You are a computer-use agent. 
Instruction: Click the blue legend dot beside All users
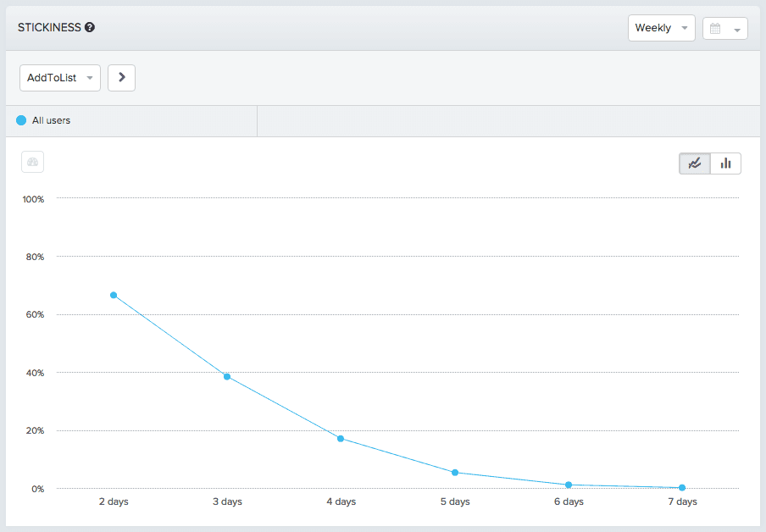pyautogui.click(x=20, y=120)
